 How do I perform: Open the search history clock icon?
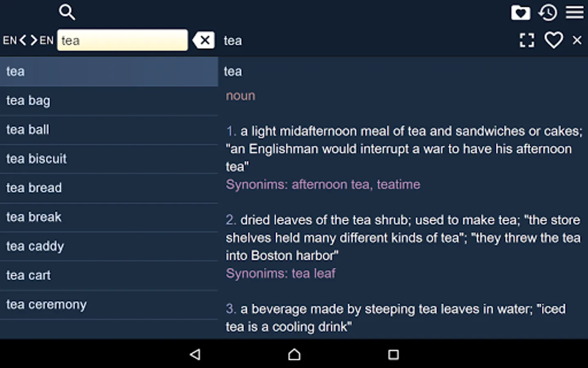548,13
